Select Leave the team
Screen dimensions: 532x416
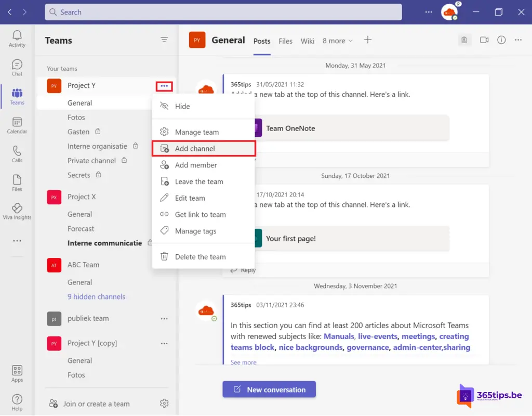204,181
